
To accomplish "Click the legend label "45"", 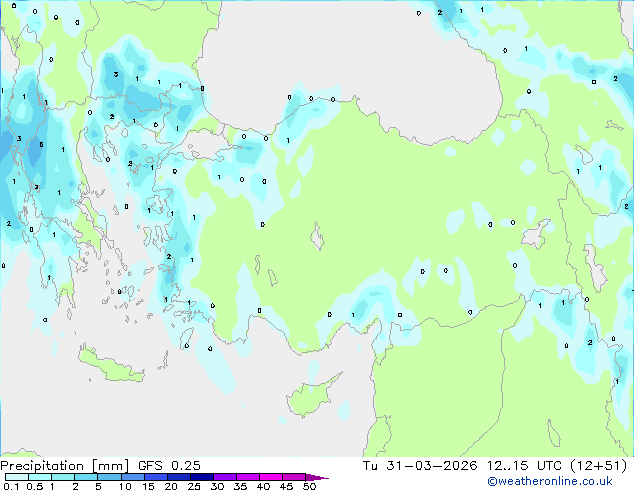I will point(286,486).
